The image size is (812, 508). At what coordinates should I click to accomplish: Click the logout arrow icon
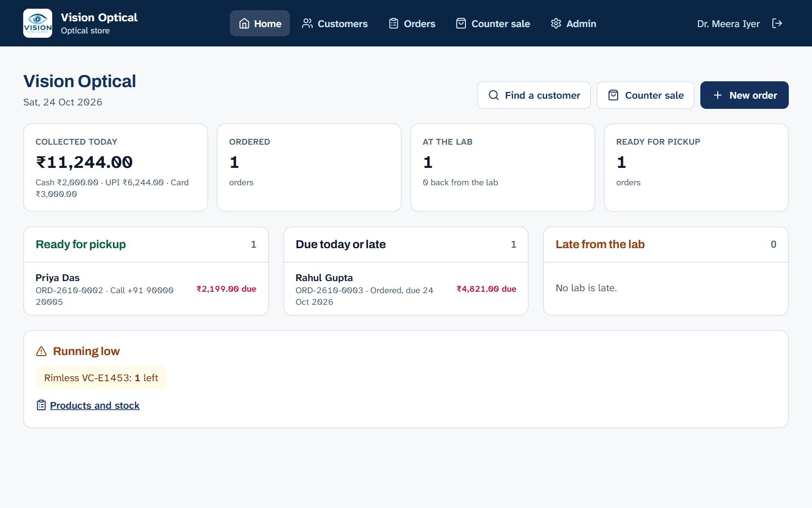click(777, 23)
